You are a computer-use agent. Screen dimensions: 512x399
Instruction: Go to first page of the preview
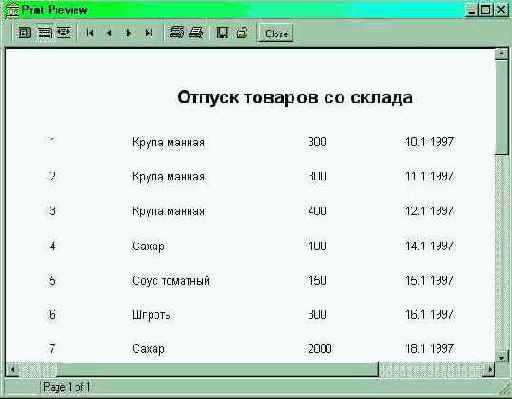pyautogui.click(x=89, y=33)
